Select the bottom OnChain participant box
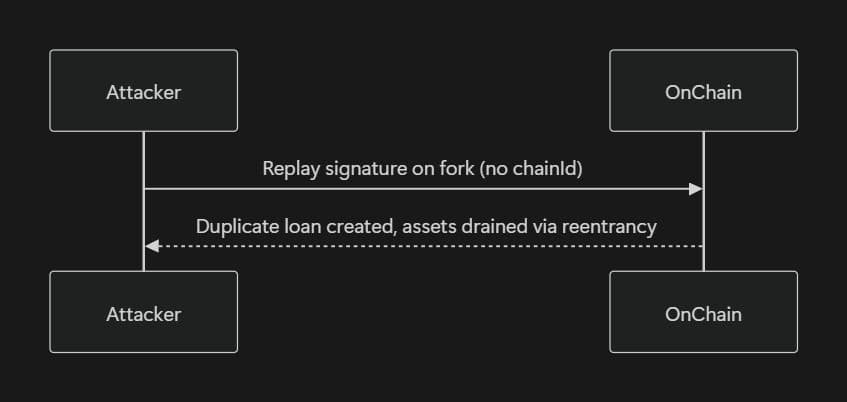The height and width of the screenshot is (402, 847). [x=703, y=312]
